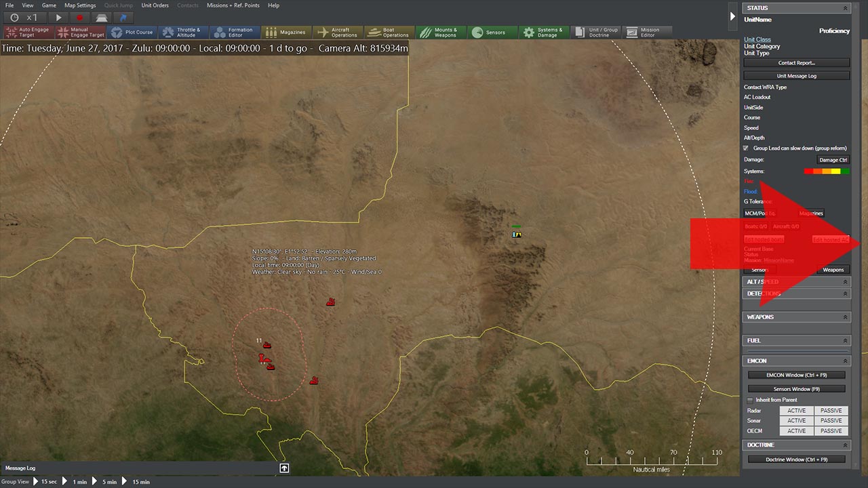This screenshot has height=488, width=868.
Task: Collapse the STATUS panel section
Action: click(x=845, y=8)
